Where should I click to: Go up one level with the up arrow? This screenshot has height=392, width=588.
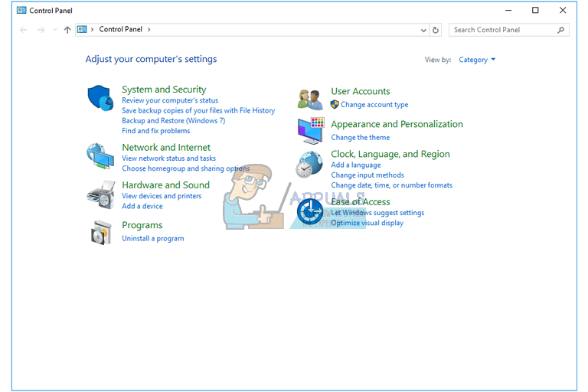coord(67,30)
